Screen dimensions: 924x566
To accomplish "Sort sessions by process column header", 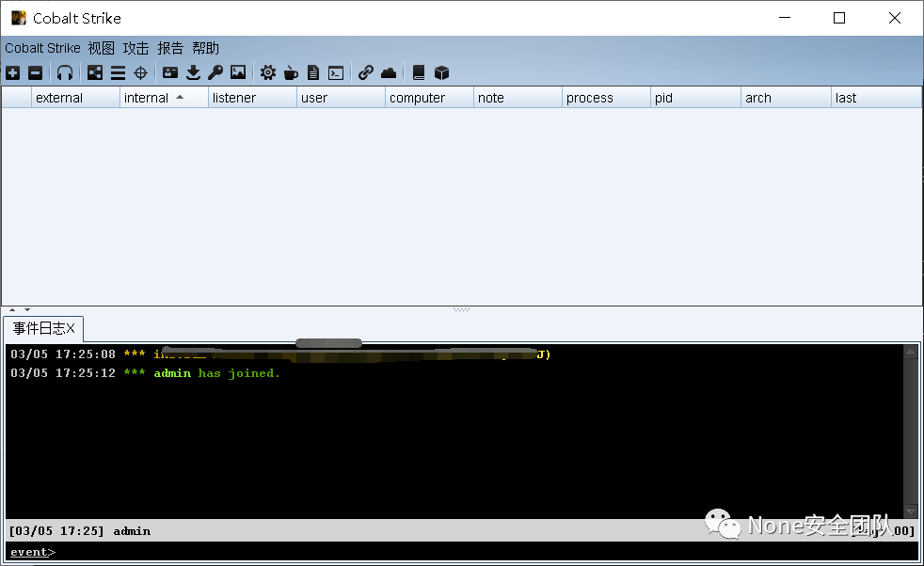I will click(x=606, y=98).
